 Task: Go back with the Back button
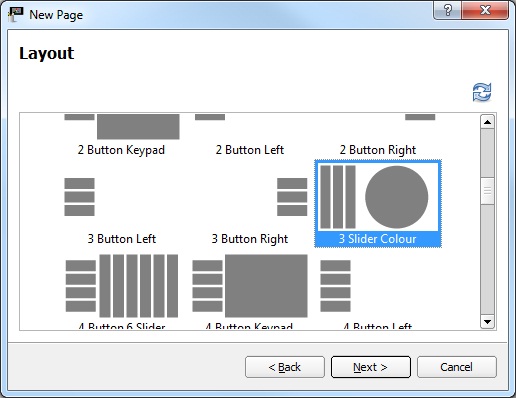(x=285, y=367)
